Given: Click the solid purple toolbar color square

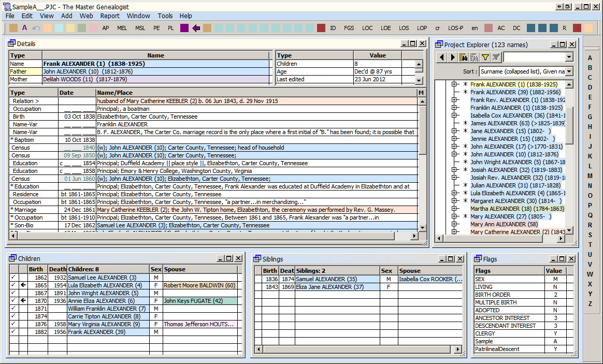Looking at the screenshot, I should (184, 28).
